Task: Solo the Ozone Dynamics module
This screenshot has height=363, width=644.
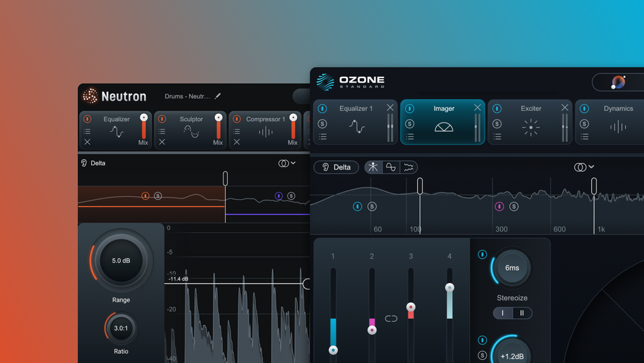Action: (584, 124)
